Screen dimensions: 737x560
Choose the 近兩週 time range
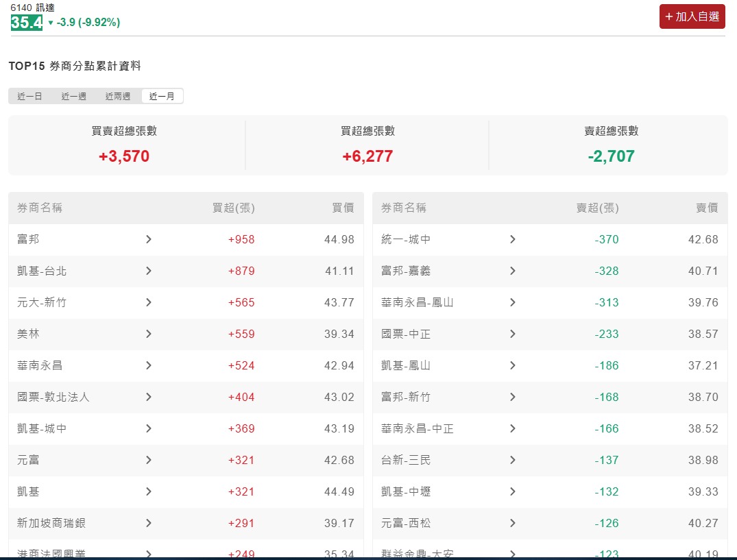tap(117, 97)
